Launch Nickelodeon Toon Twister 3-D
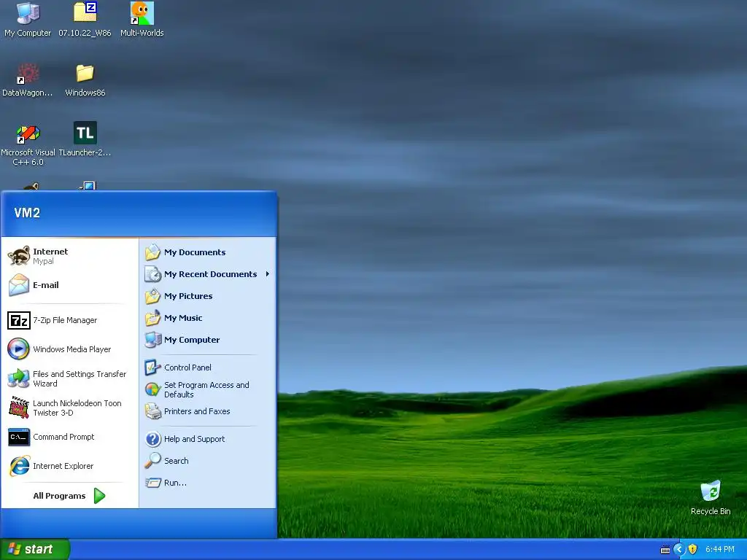The height and width of the screenshot is (560, 747). pos(70,408)
